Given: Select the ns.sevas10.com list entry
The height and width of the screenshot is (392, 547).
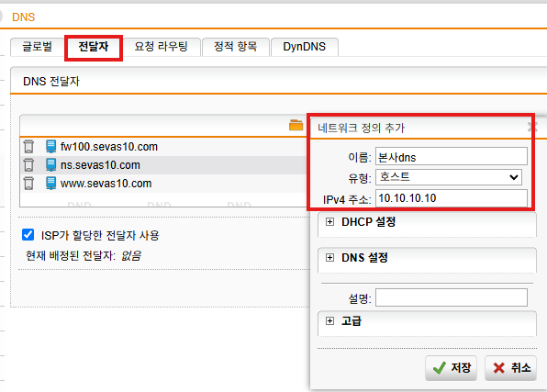Looking at the screenshot, I should [100, 164].
